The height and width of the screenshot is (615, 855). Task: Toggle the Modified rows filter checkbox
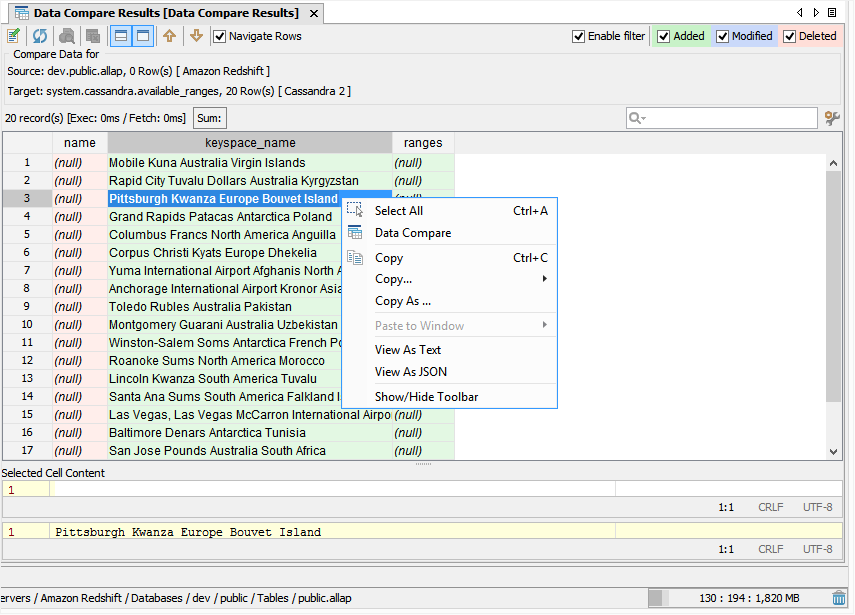pos(722,37)
